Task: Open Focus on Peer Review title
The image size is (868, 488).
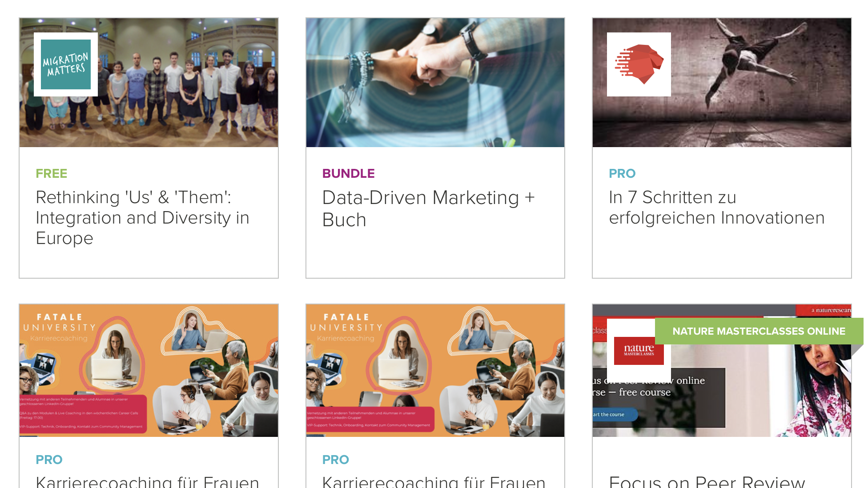Action: (706, 482)
